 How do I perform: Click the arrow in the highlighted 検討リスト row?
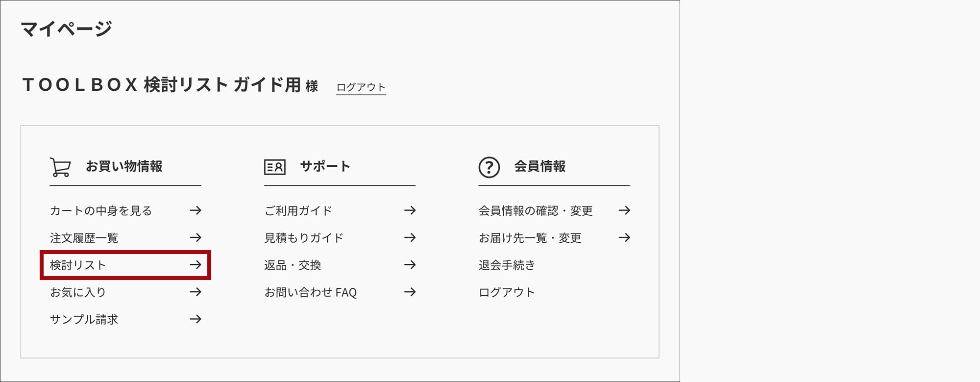[x=196, y=265]
